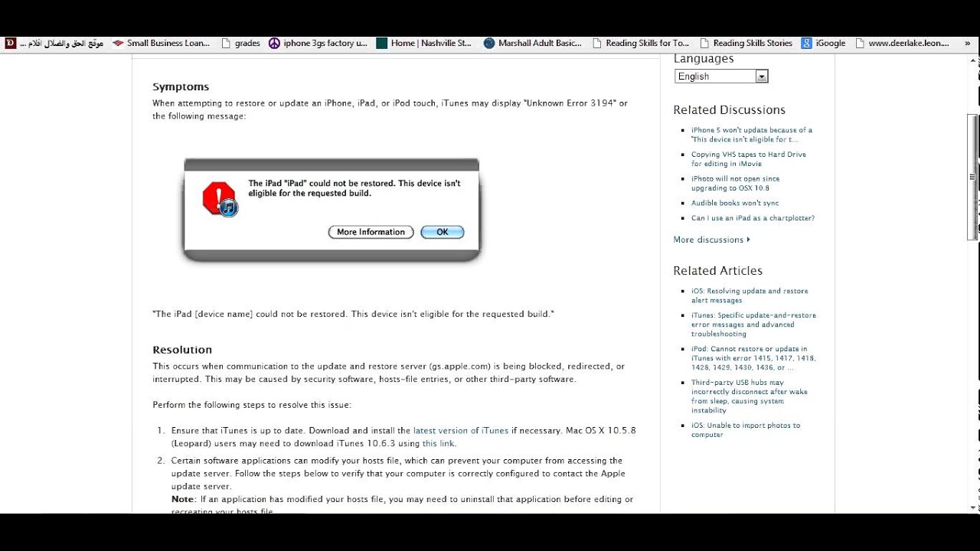The width and height of the screenshot is (980, 551).
Task: Open the Arabic-titled bookmark with red icon
Action: [x=54, y=44]
